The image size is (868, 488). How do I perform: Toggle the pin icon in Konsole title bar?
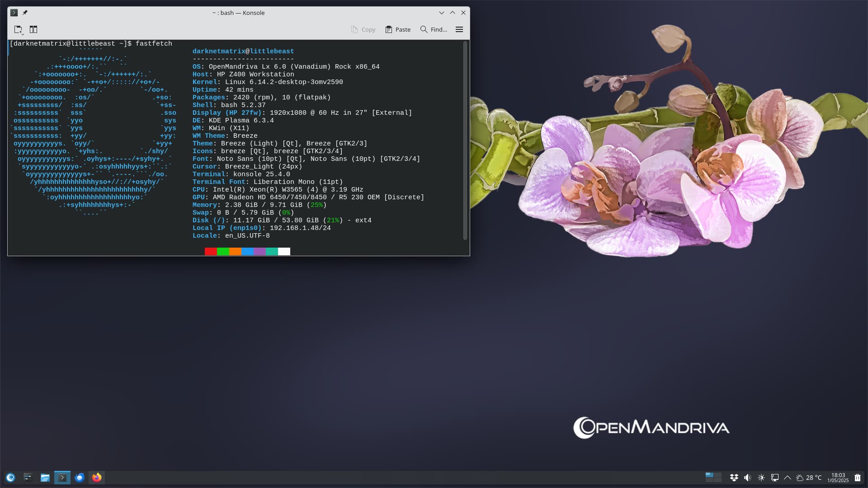(x=25, y=13)
